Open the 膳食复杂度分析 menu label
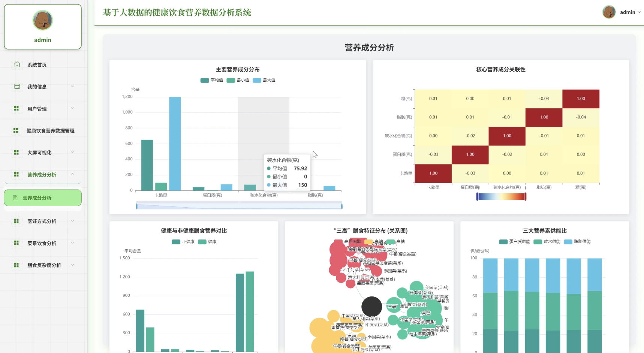644x353 pixels. pyautogui.click(x=44, y=265)
